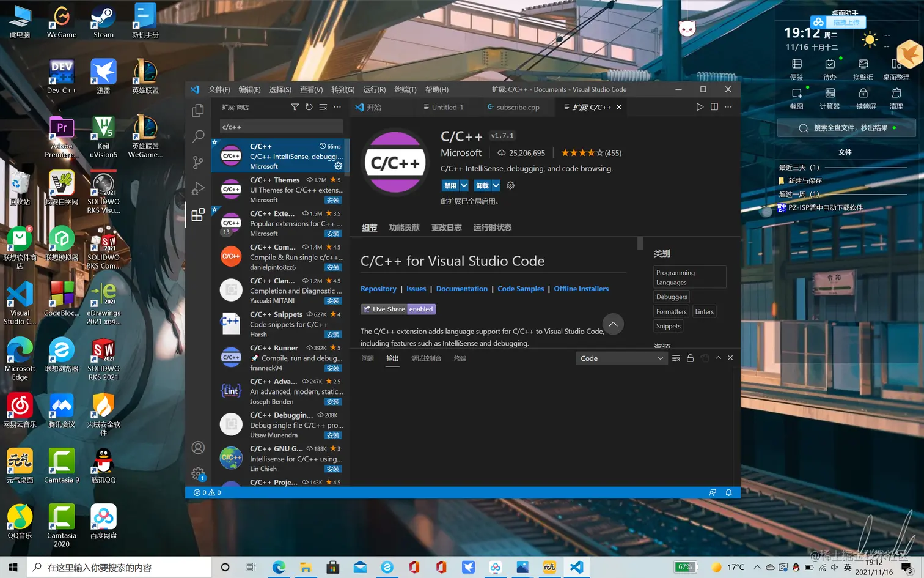
Task: Open feedback icon in the status bar
Action: 713,492
